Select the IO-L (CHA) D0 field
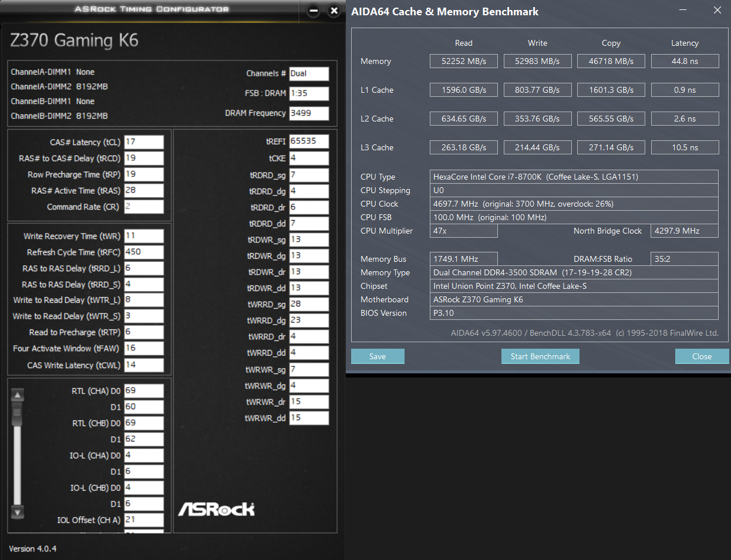 pyautogui.click(x=144, y=456)
